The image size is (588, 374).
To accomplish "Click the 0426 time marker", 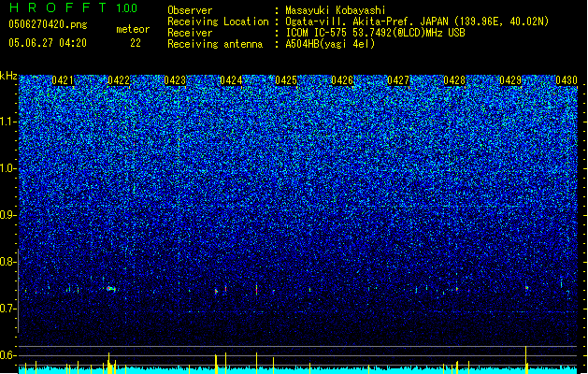I will pos(342,80).
